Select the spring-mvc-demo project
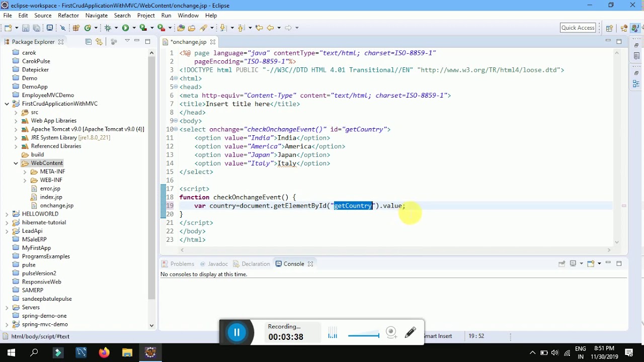The width and height of the screenshot is (644, 362). 45,324
